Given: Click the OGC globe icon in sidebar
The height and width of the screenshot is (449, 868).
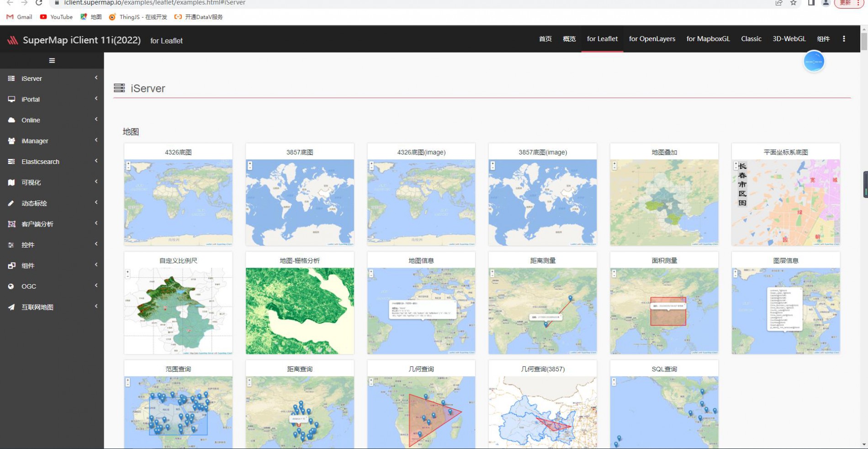Looking at the screenshot, I should [11, 286].
